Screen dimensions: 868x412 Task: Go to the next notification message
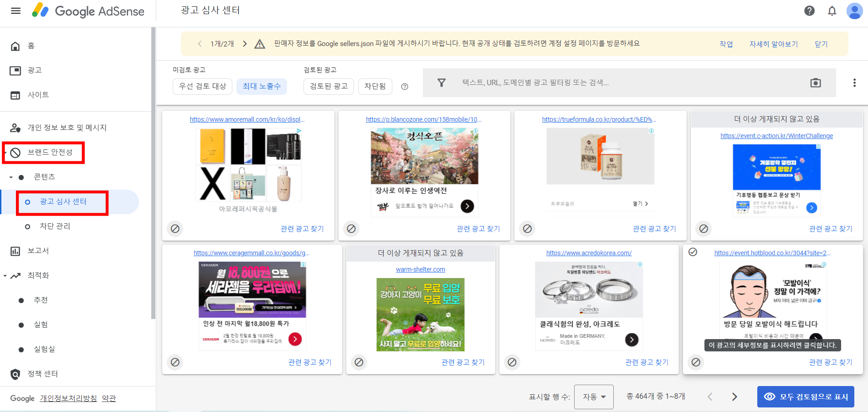pos(245,44)
